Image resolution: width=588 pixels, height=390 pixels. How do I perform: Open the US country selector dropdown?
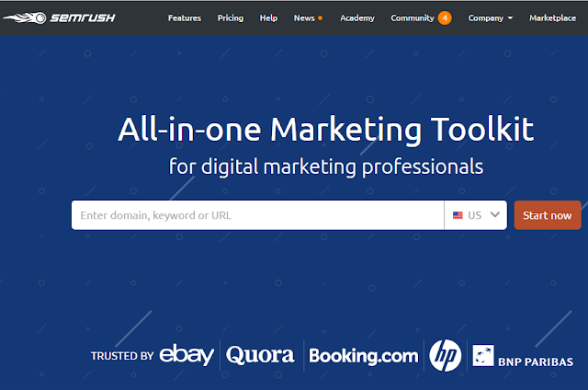pyautogui.click(x=476, y=215)
